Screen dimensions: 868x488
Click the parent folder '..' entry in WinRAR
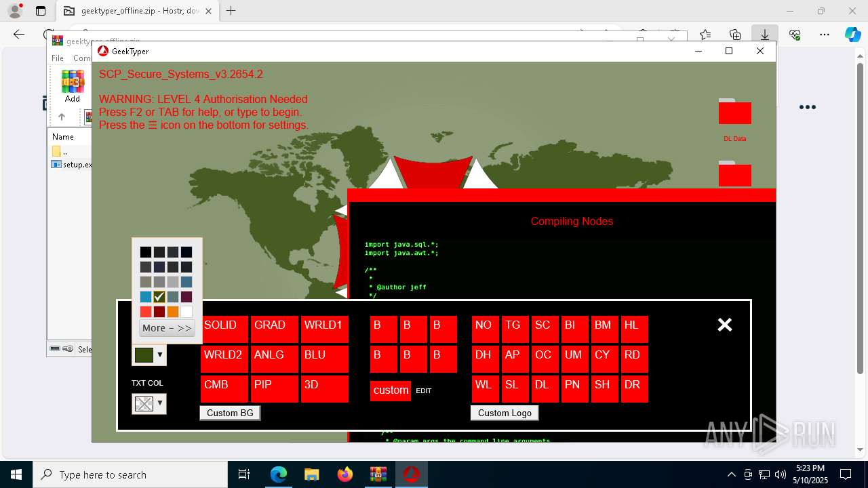pos(60,151)
